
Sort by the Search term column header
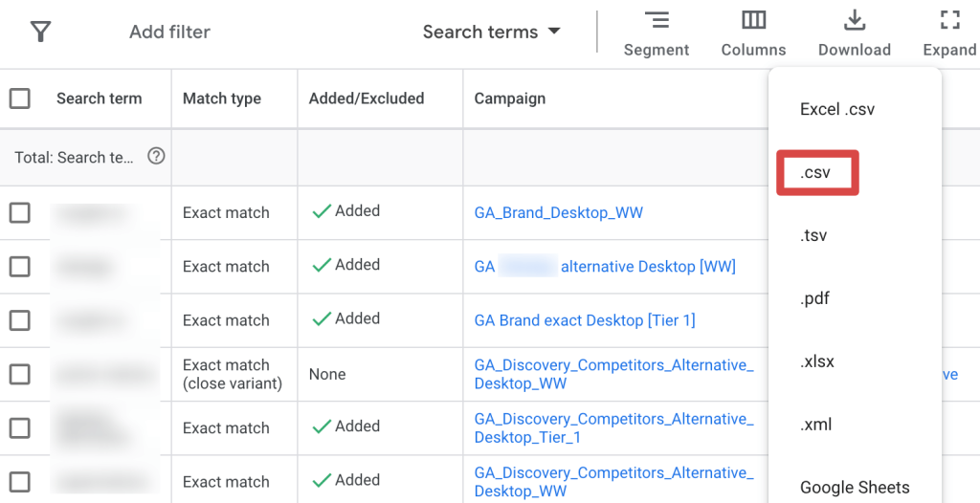pos(99,98)
